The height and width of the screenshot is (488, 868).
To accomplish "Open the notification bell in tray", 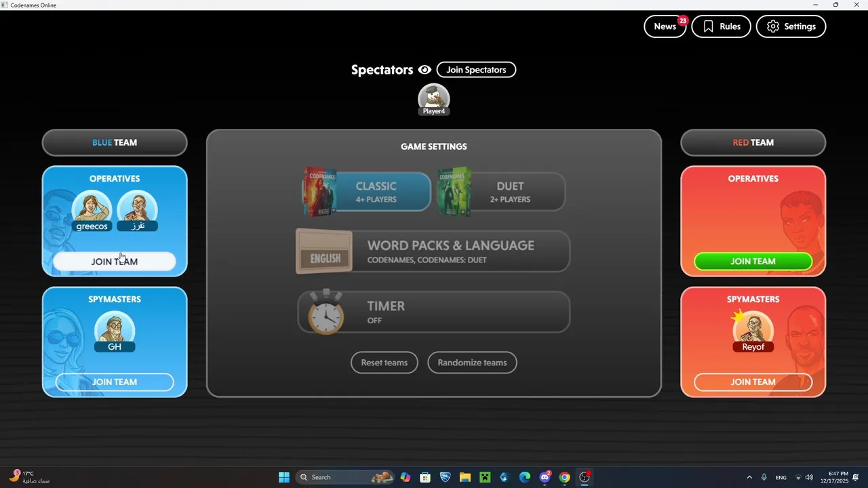I will click(x=856, y=477).
